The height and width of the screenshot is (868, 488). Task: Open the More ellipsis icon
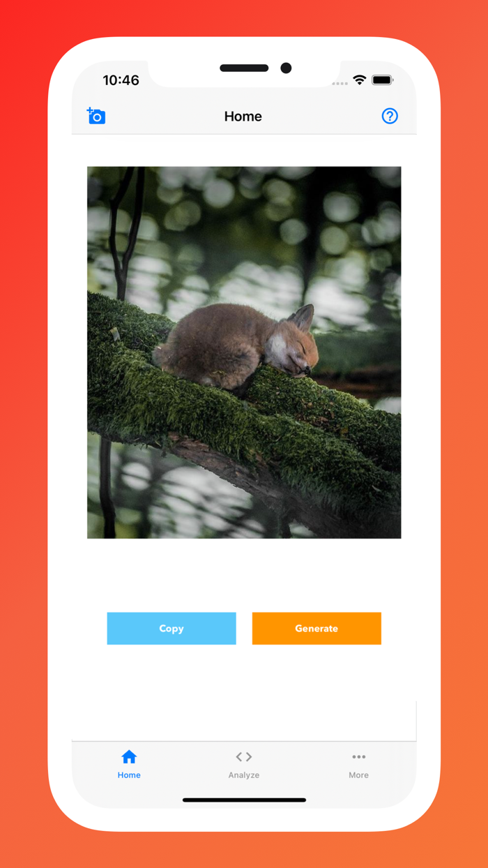(x=359, y=757)
